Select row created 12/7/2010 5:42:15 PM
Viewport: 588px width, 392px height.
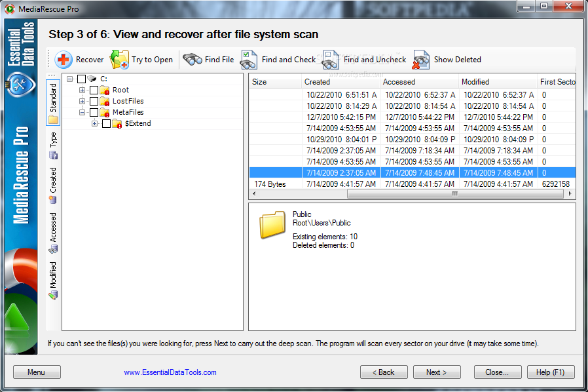coord(413,117)
